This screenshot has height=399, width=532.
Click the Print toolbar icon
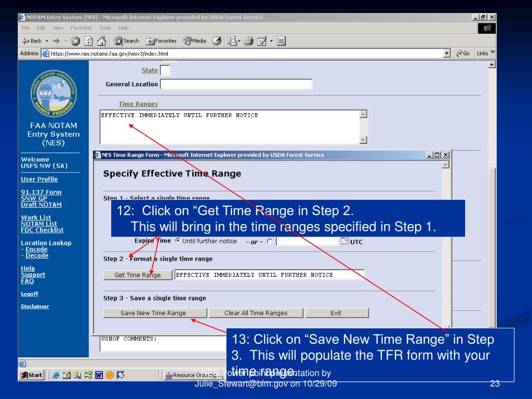coord(249,41)
